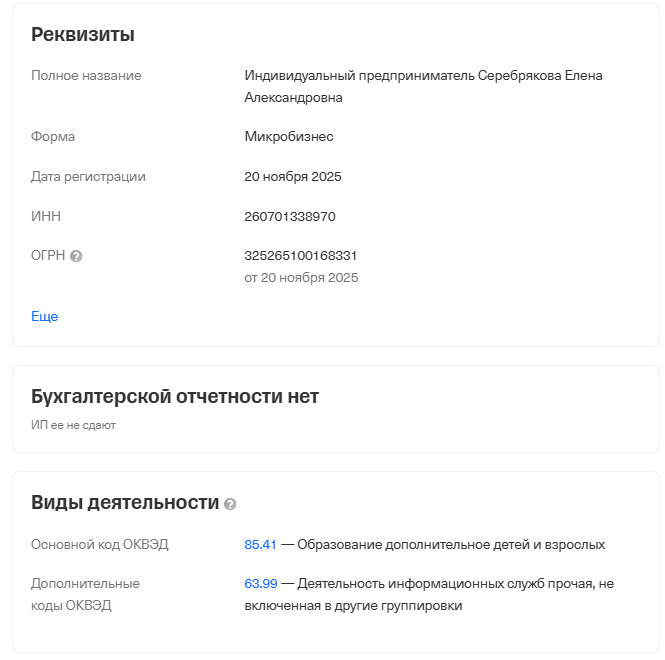Screen dimensions: 665x660
Task: Click the Микробизнес form value
Action: coord(289,136)
